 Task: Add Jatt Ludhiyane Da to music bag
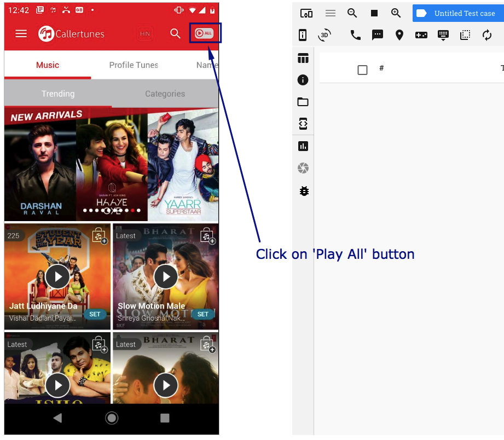pyautogui.click(x=100, y=236)
